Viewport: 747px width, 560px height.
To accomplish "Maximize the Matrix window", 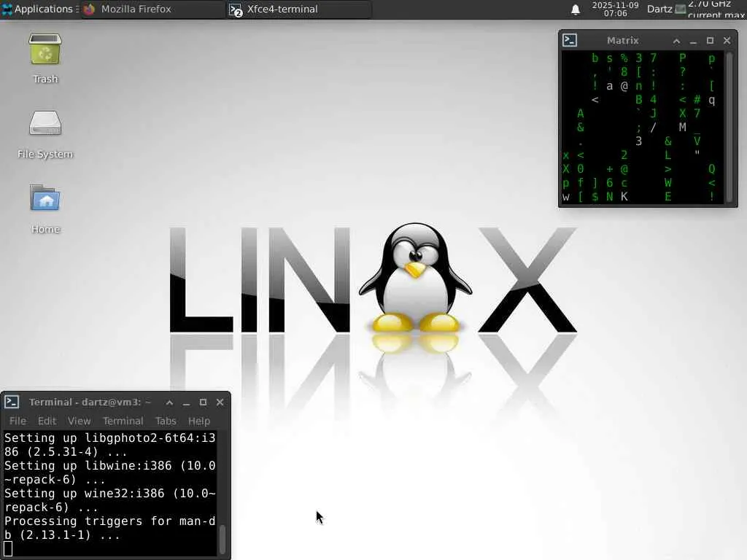I will coord(710,41).
